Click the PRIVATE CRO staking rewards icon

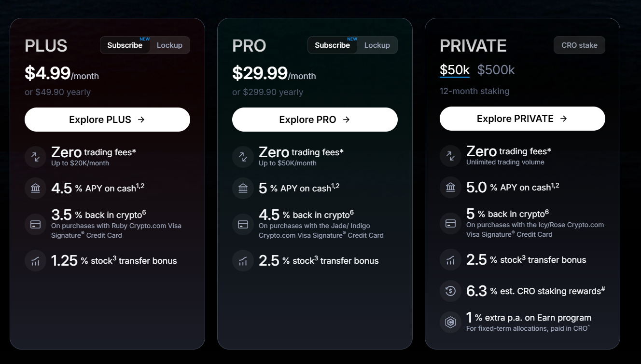(450, 291)
